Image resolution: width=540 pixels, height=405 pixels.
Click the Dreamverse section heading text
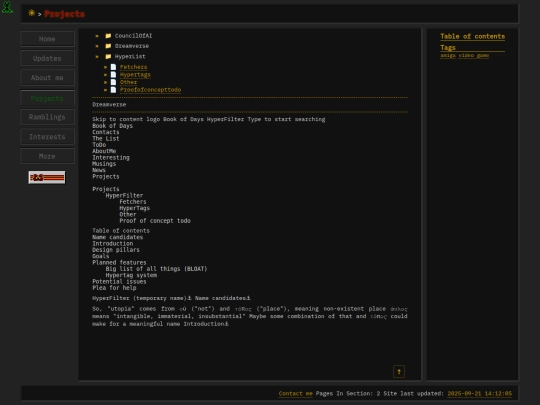click(109, 105)
